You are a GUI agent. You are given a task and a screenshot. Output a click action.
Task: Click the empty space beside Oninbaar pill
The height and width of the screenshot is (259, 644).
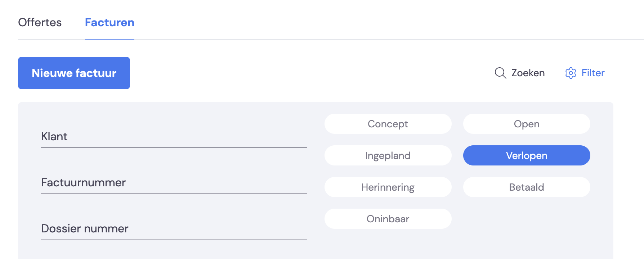[527, 219]
